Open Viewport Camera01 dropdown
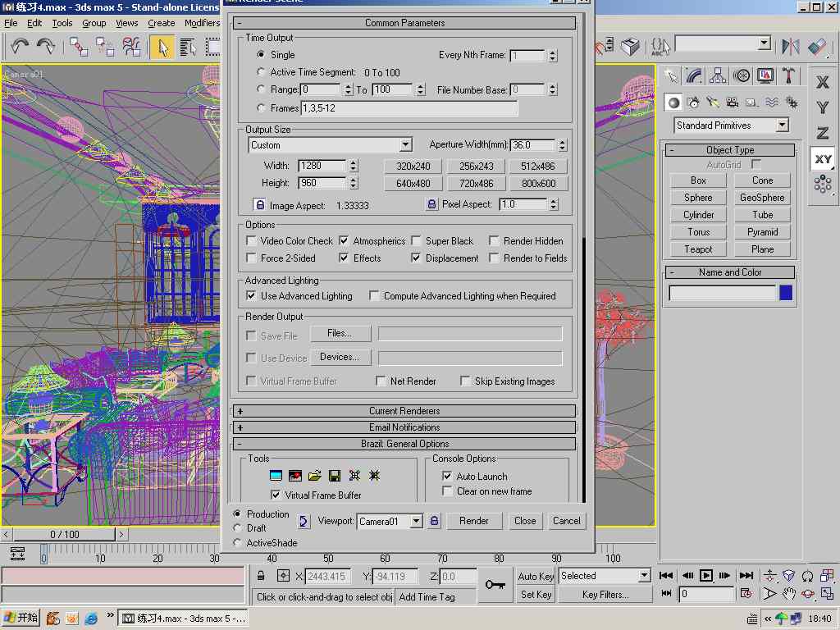 pos(416,521)
